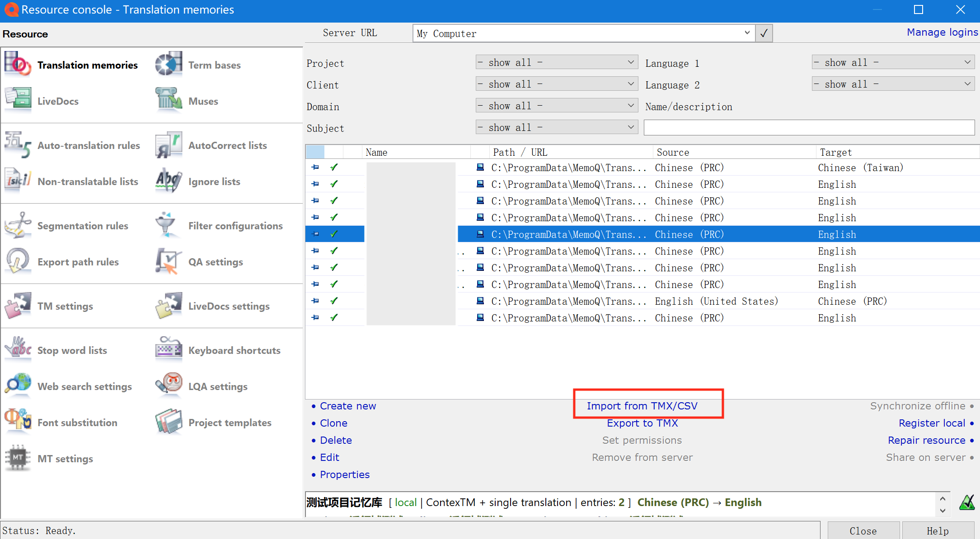The width and height of the screenshot is (980, 539).
Task: Open Ignore lists icon
Action: 169,181
